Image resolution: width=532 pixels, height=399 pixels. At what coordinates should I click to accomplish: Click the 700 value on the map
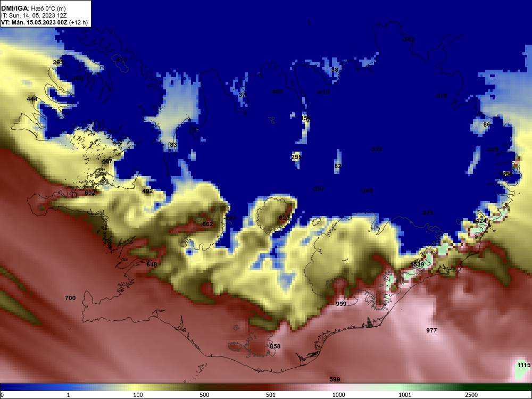click(70, 298)
